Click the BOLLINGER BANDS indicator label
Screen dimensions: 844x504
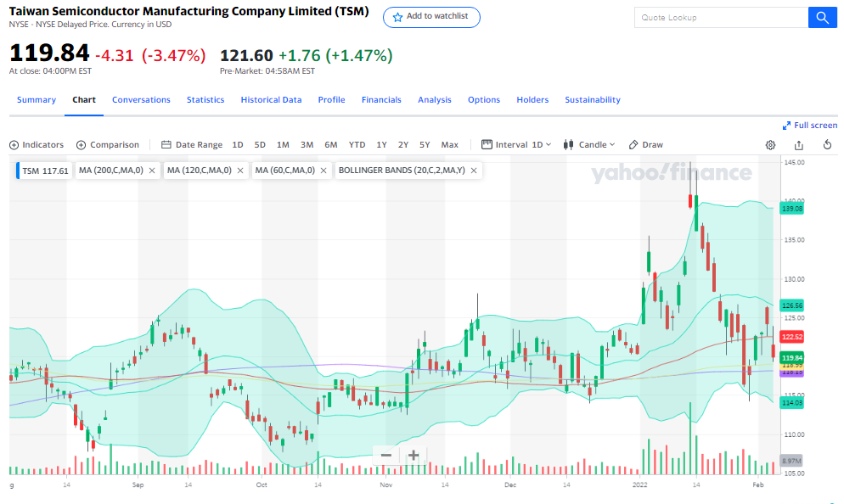point(402,171)
